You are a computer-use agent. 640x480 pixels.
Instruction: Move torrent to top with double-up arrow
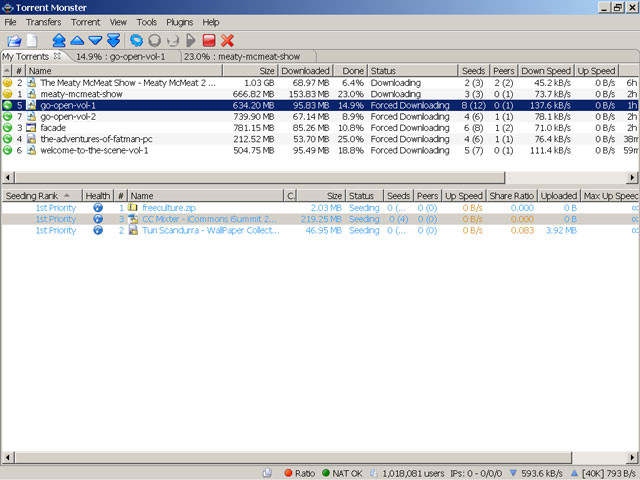[59, 40]
